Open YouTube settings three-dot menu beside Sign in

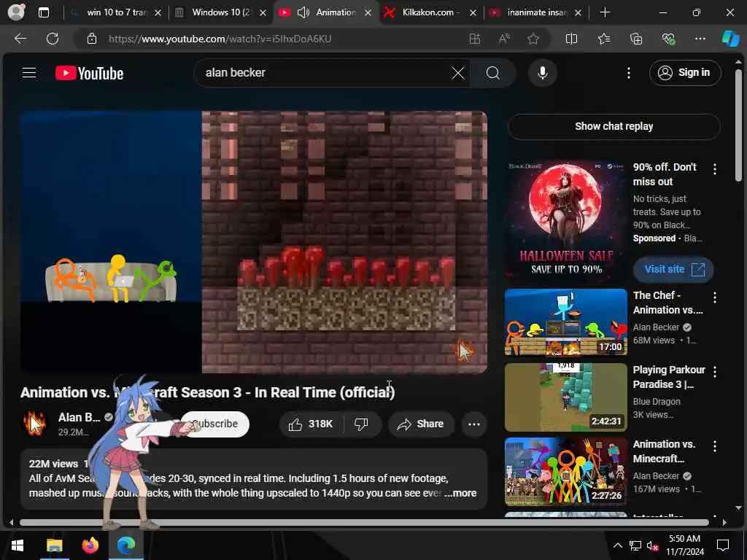click(x=628, y=73)
